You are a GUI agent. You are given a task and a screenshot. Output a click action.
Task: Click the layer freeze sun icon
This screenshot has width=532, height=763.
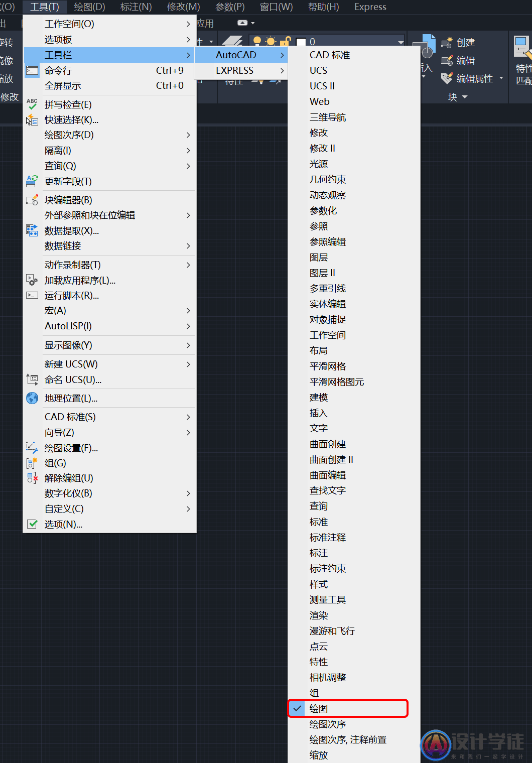271,41
